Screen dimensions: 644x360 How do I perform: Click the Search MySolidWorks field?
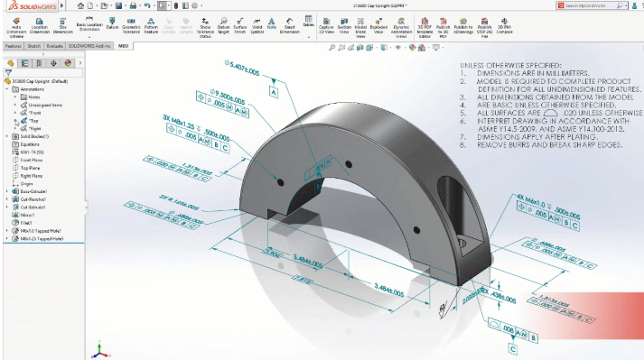(x=592, y=5)
